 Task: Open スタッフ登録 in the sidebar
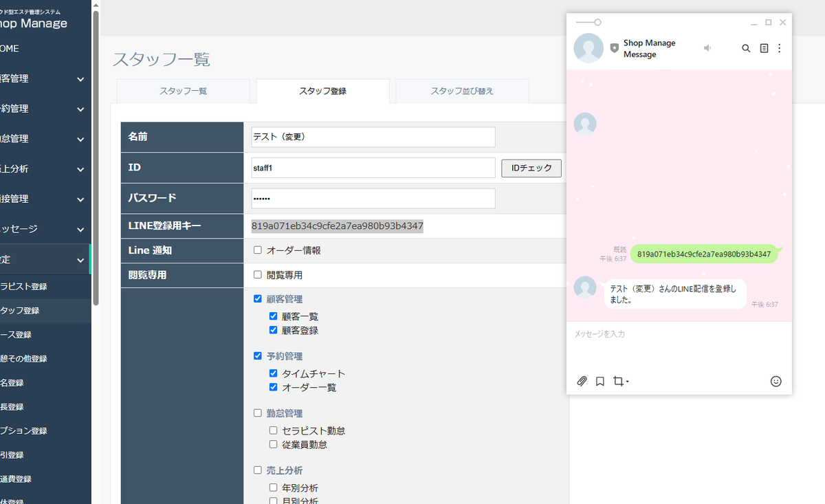pyautogui.click(x=45, y=310)
